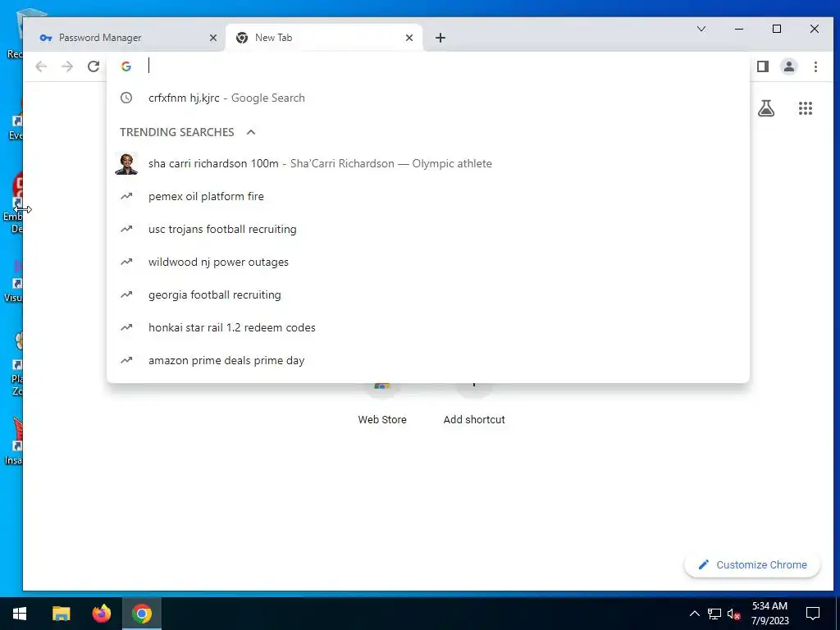Click the Google G icon in address bar

[x=126, y=66]
